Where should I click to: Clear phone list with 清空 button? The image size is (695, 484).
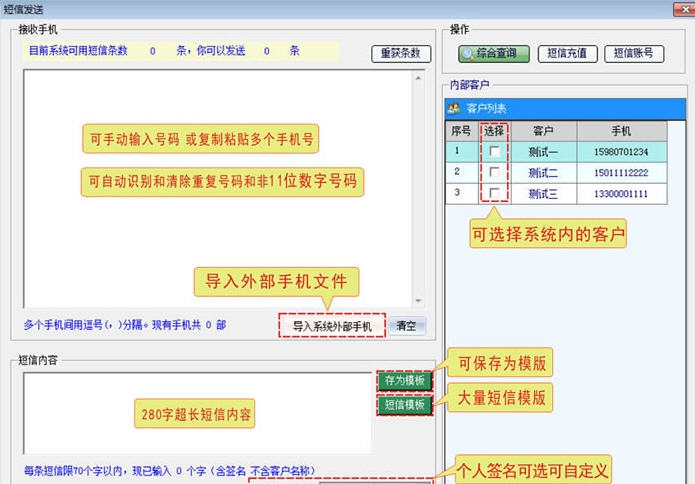(x=407, y=326)
